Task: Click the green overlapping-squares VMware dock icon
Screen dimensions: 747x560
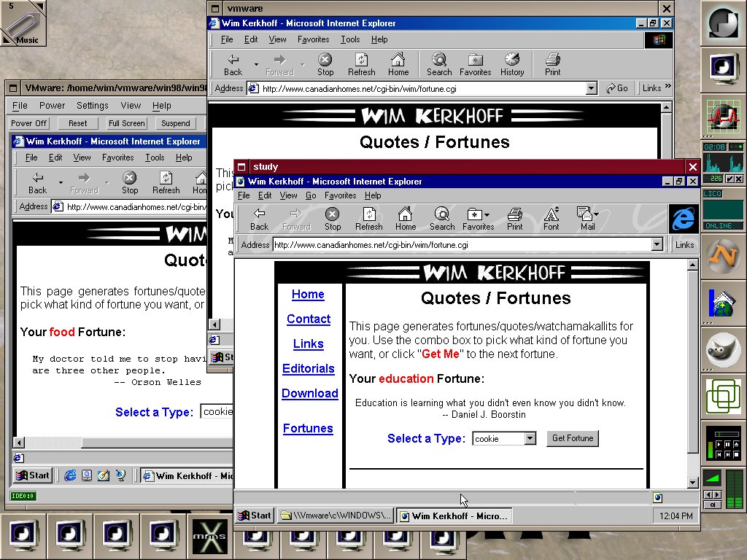Action: [723, 397]
